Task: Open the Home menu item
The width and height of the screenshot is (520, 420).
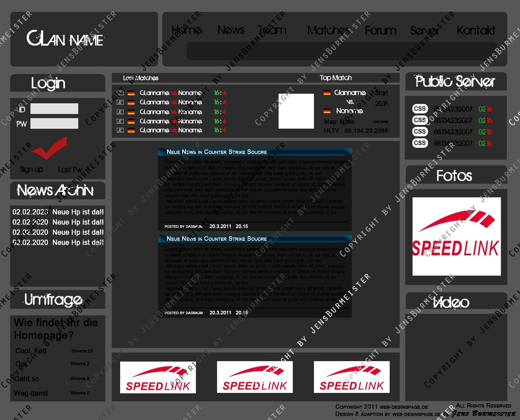Action: point(187,30)
